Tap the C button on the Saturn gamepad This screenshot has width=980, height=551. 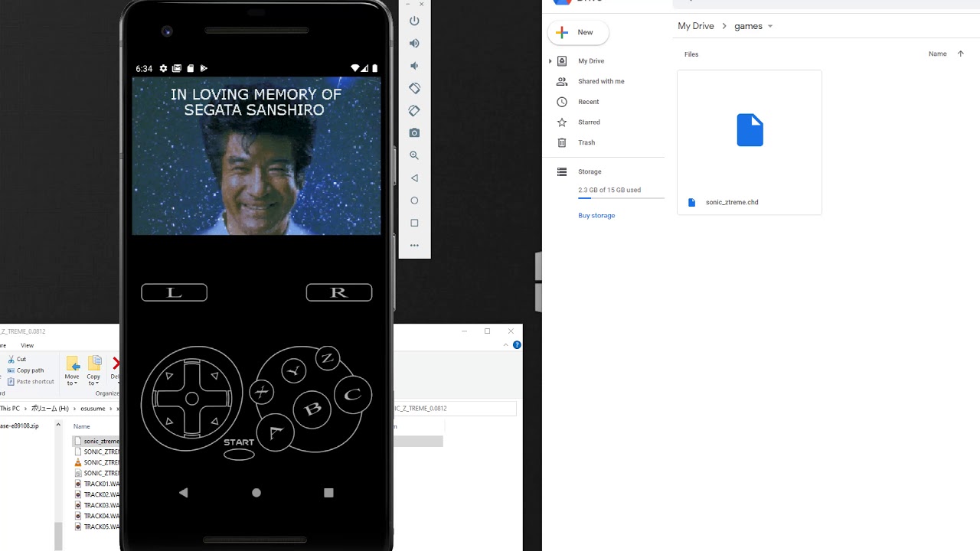point(352,395)
